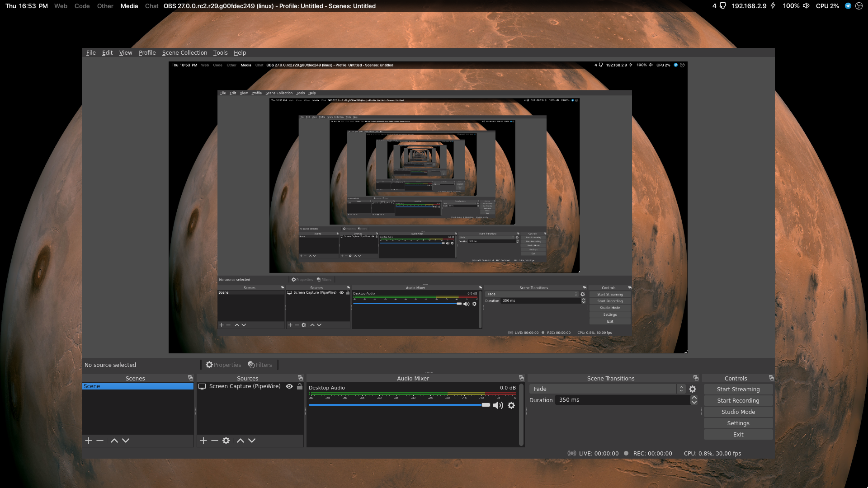This screenshot has width=868, height=488.
Task: Move the selected scene down with arrow icon
Action: 125,441
